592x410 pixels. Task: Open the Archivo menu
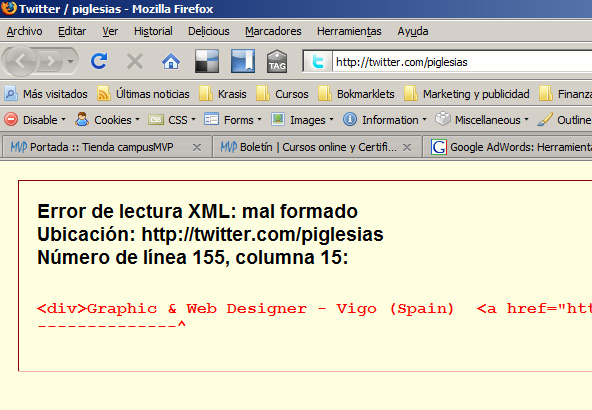[24, 31]
